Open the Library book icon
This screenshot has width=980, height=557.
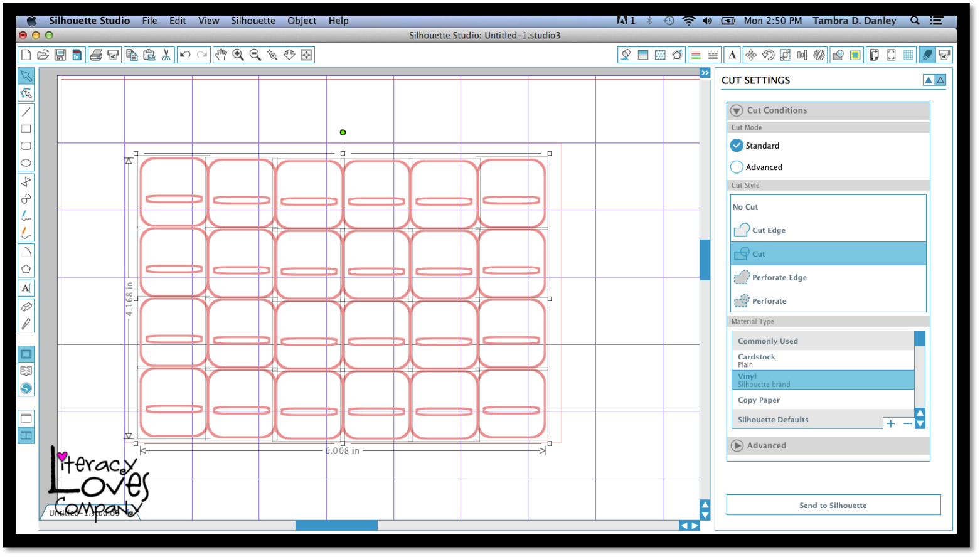[x=26, y=371]
